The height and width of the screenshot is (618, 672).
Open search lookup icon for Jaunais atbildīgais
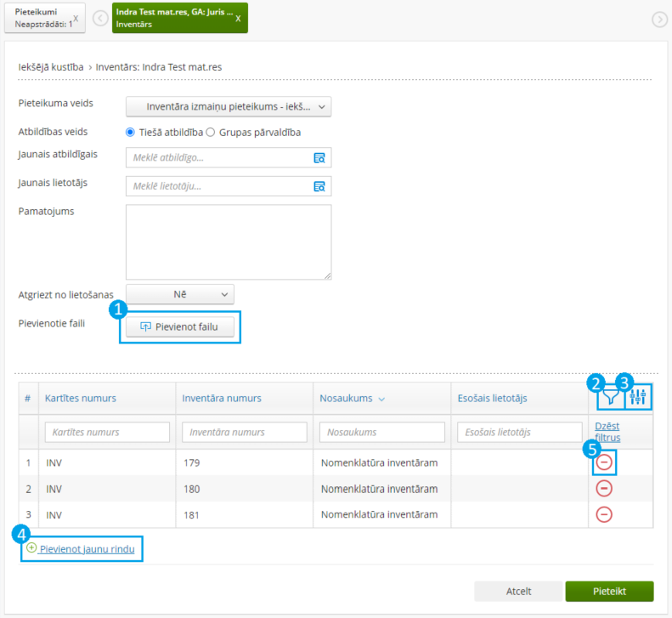point(319,158)
